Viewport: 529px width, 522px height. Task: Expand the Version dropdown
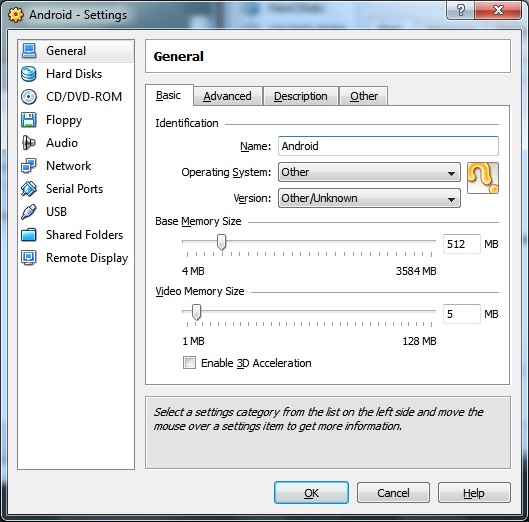point(369,198)
